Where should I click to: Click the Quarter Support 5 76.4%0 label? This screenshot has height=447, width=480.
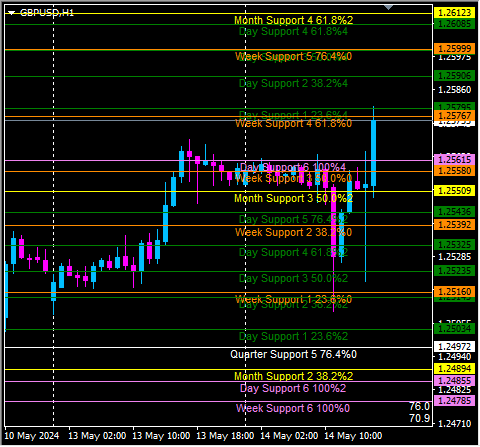293,354
